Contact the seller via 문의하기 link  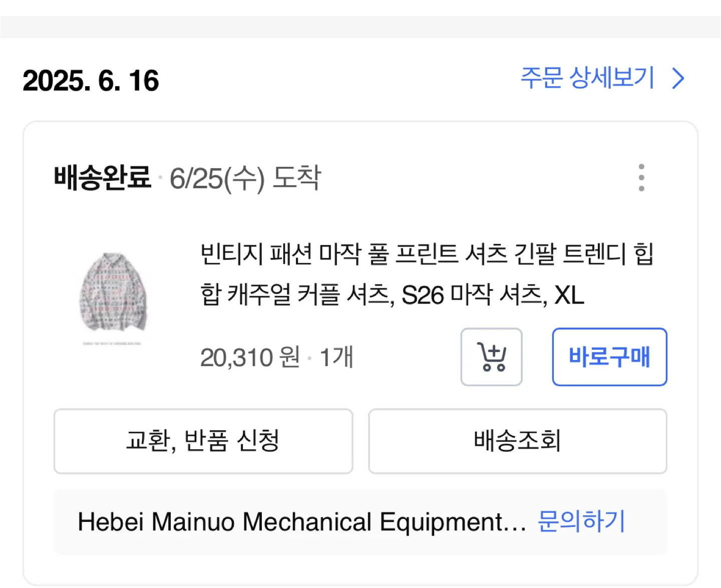(x=581, y=521)
